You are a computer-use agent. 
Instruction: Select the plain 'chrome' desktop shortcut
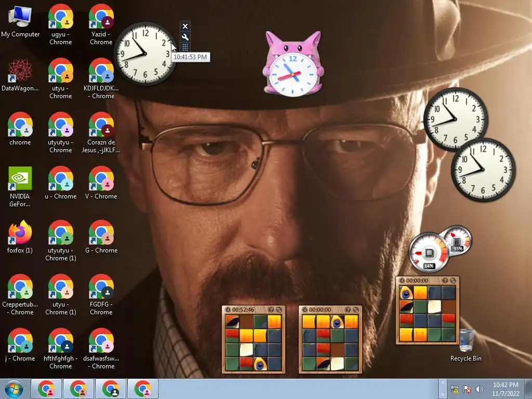point(20,129)
